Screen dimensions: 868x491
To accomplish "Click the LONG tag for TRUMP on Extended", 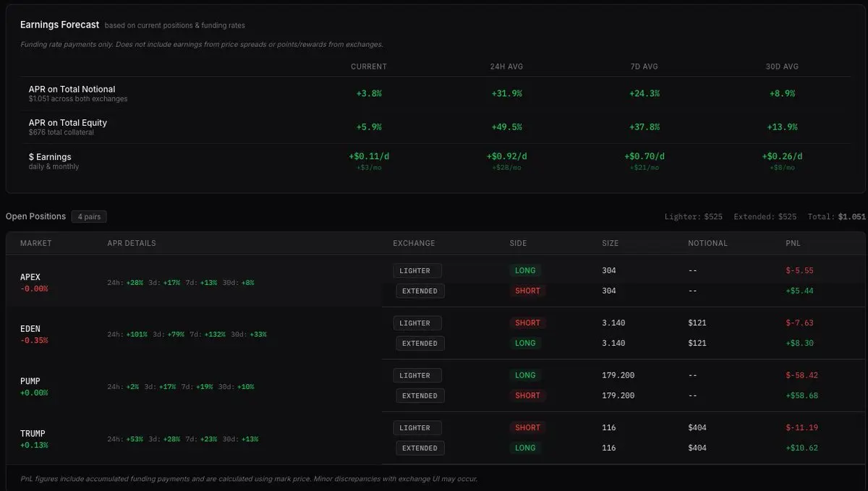I will (x=525, y=448).
